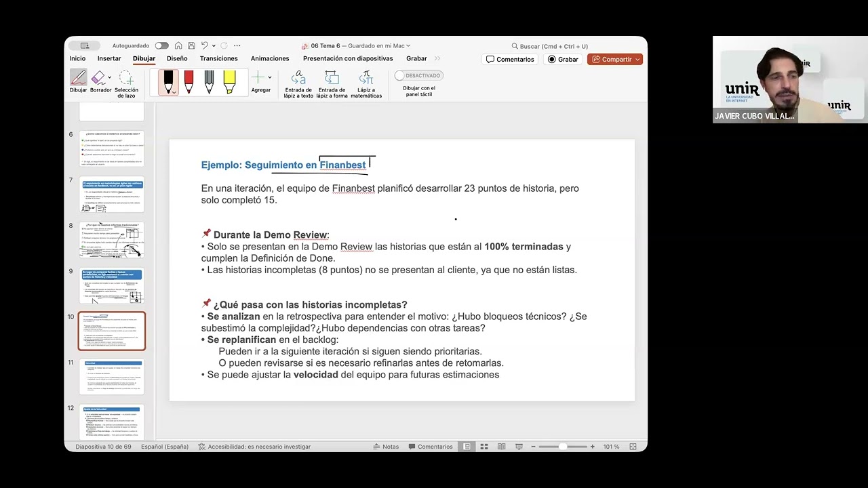
Task: Start slide show icon in status bar
Action: tap(519, 447)
